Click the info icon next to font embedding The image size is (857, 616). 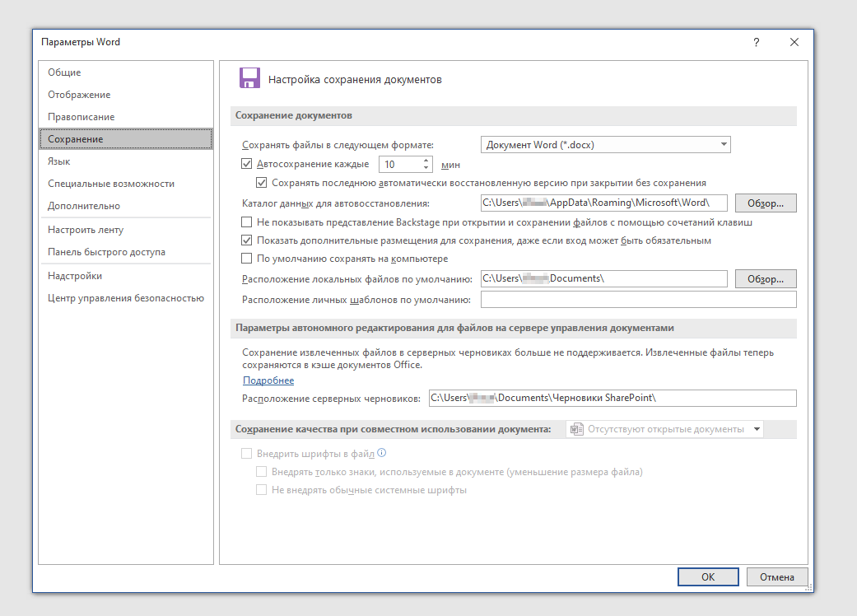pyautogui.click(x=382, y=453)
